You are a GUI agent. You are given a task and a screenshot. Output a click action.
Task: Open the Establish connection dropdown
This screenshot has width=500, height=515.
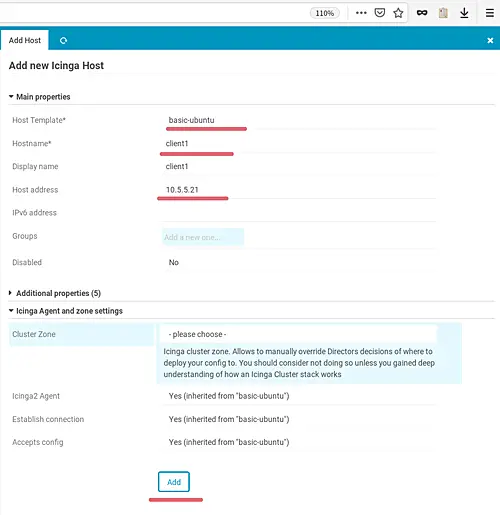tap(299, 419)
